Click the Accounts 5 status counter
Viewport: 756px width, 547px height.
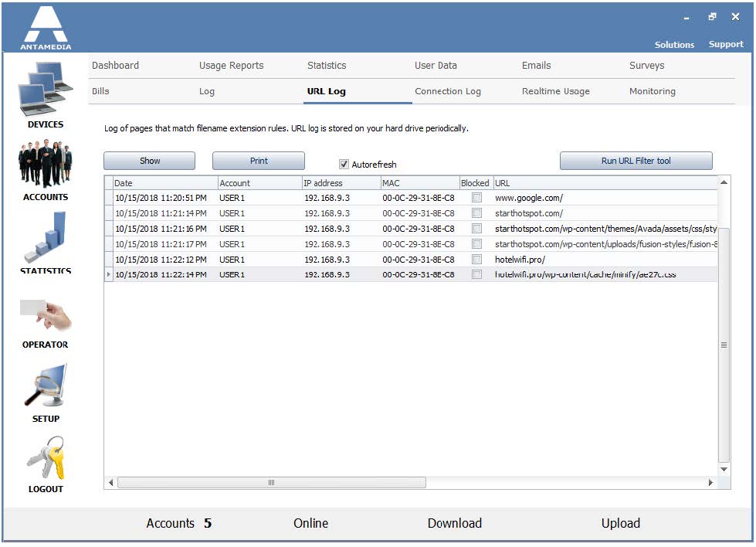tap(179, 523)
